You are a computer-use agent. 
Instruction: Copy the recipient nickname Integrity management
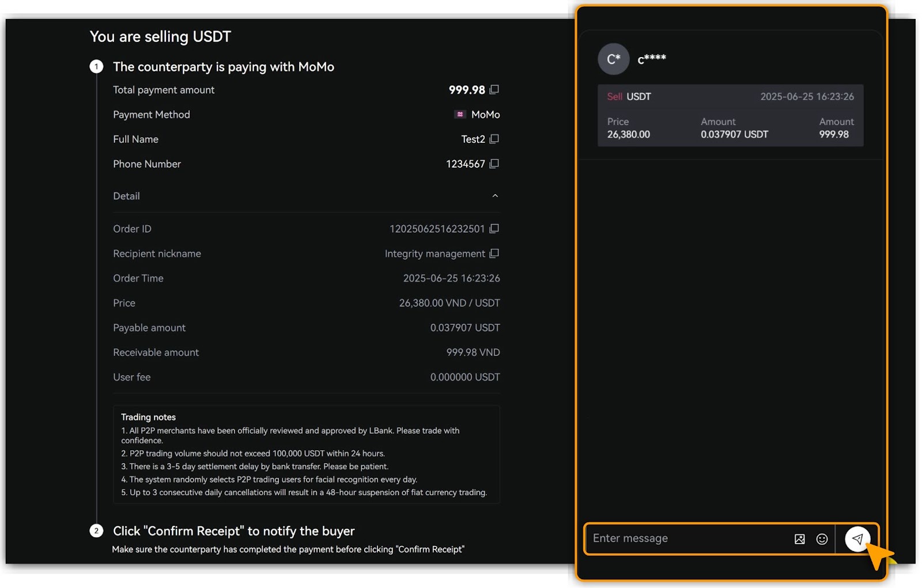pos(494,254)
